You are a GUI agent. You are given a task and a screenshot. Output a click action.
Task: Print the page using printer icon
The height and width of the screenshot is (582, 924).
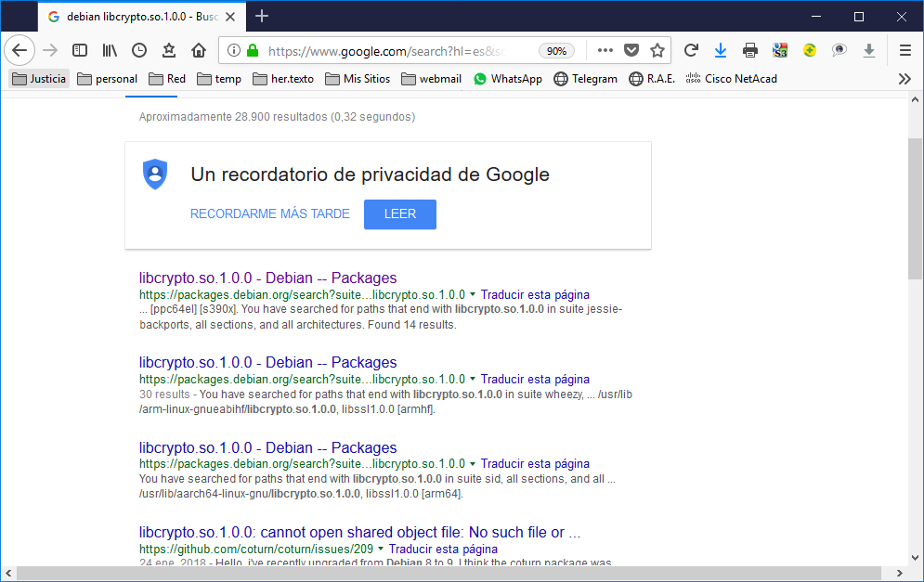[x=750, y=51]
